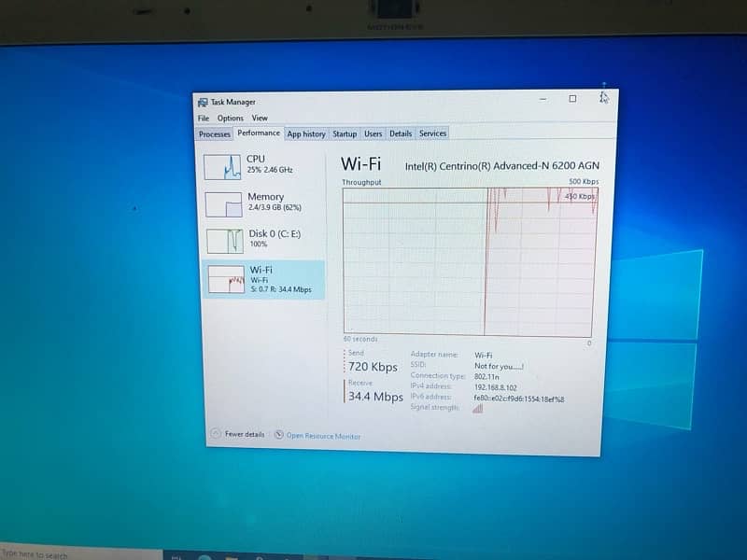The height and width of the screenshot is (560, 747).
Task: Select the Wi-Fi graph thumbnail in sidebar
Action: click(226, 278)
